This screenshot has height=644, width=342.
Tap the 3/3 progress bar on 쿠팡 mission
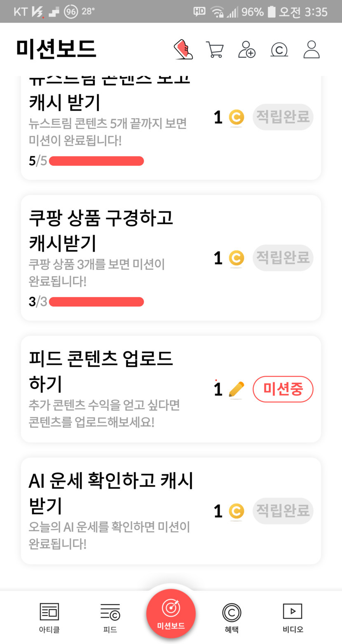click(96, 302)
